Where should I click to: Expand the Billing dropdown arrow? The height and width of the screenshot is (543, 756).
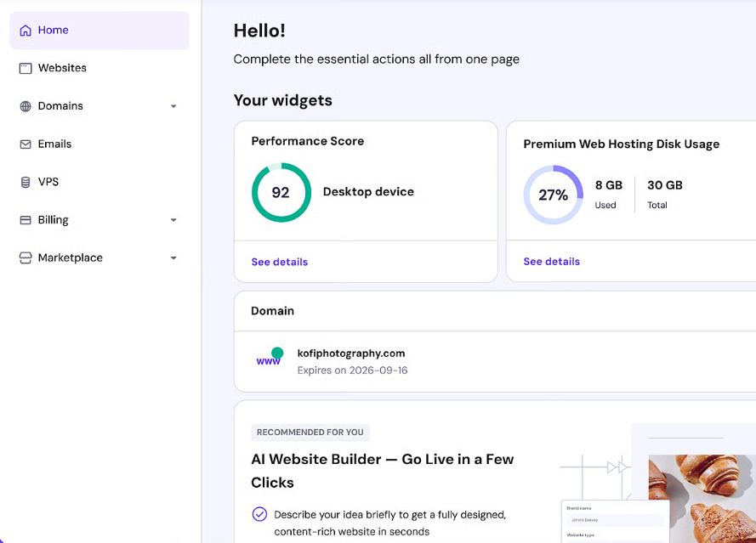(173, 220)
